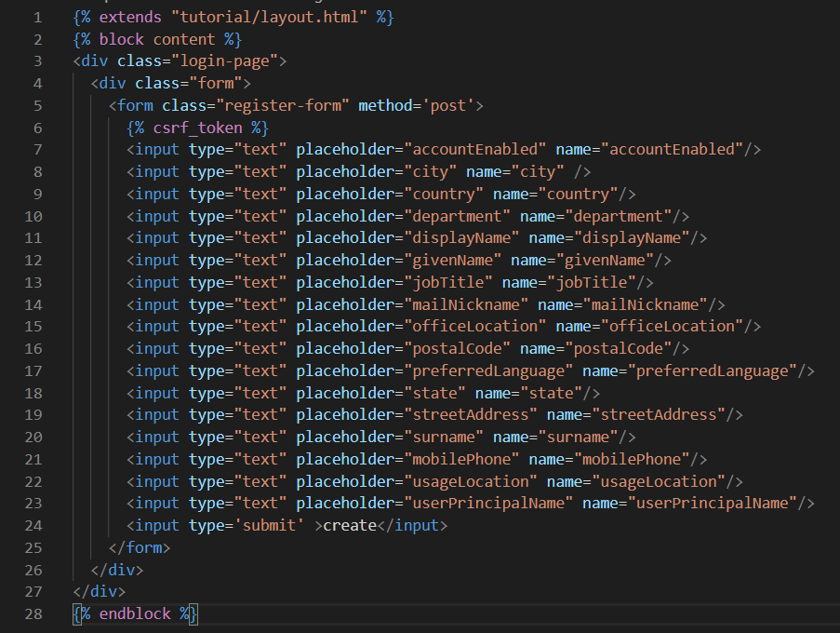The width and height of the screenshot is (840, 633).
Task: Click the line number 1 gutter
Action: 37,16
